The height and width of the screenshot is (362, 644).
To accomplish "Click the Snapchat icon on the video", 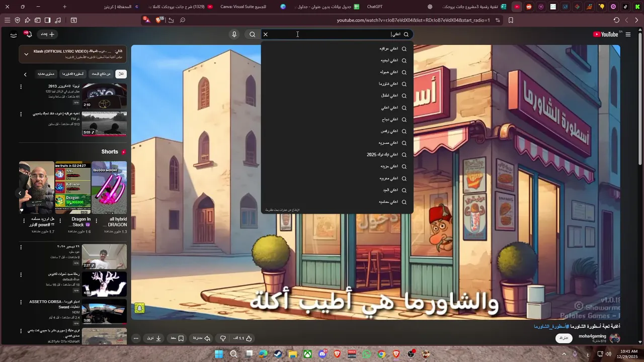I will click(x=140, y=309).
